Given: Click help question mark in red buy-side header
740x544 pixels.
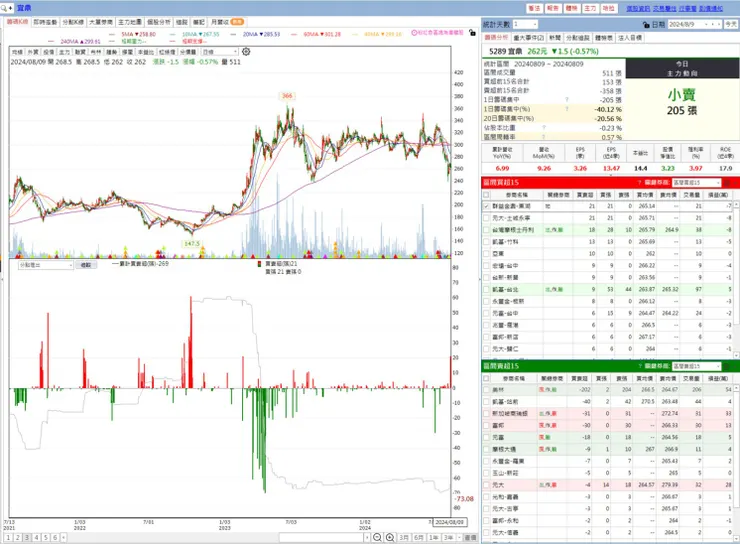Looking at the screenshot, I should (639, 183).
